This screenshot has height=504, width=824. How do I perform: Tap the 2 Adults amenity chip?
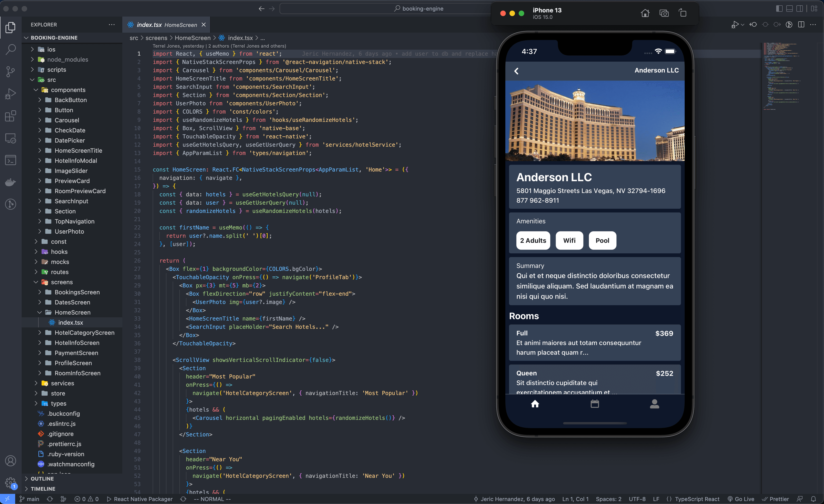(533, 241)
